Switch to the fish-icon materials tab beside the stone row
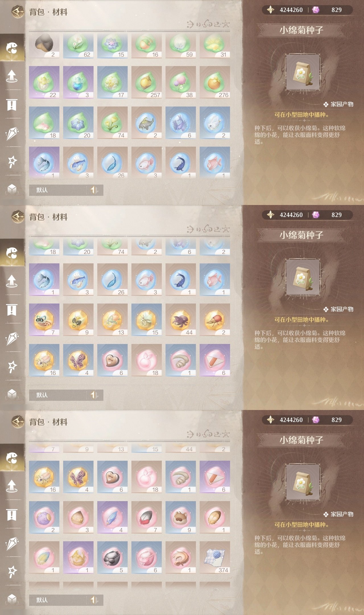The height and width of the screenshot is (615, 364). (12, 48)
